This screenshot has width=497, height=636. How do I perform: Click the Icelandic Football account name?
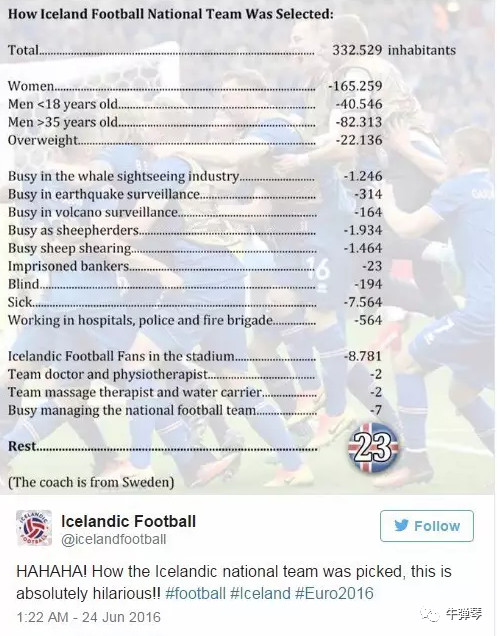128,521
